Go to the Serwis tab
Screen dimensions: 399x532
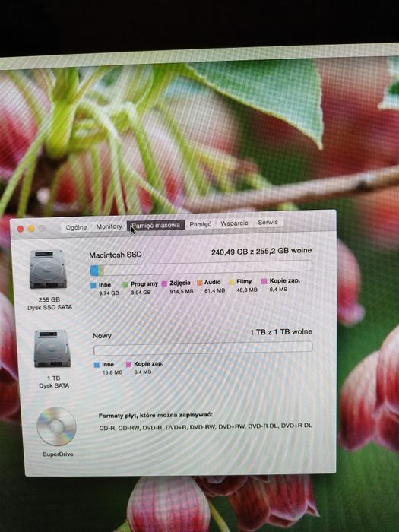268,222
